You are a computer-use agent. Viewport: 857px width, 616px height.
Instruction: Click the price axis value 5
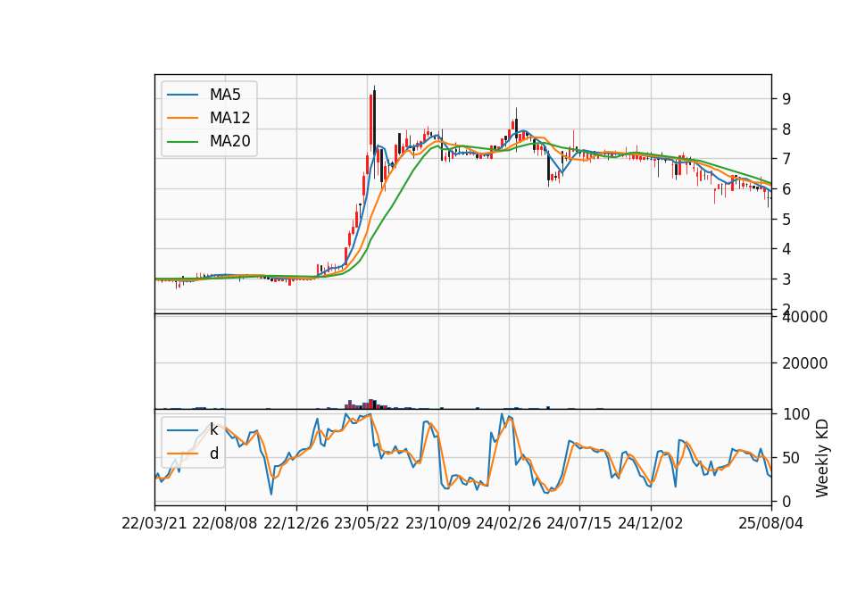pos(786,220)
